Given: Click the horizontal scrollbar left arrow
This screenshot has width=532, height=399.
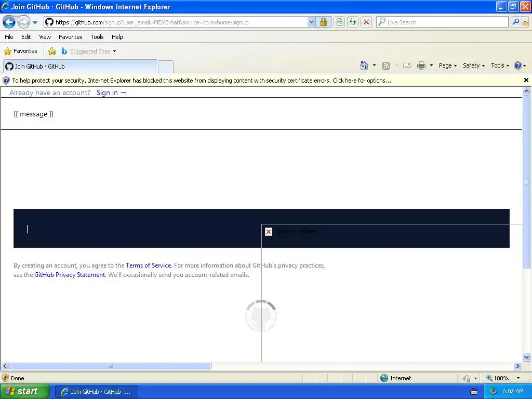Looking at the screenshot, I should [x=5, y=366].
